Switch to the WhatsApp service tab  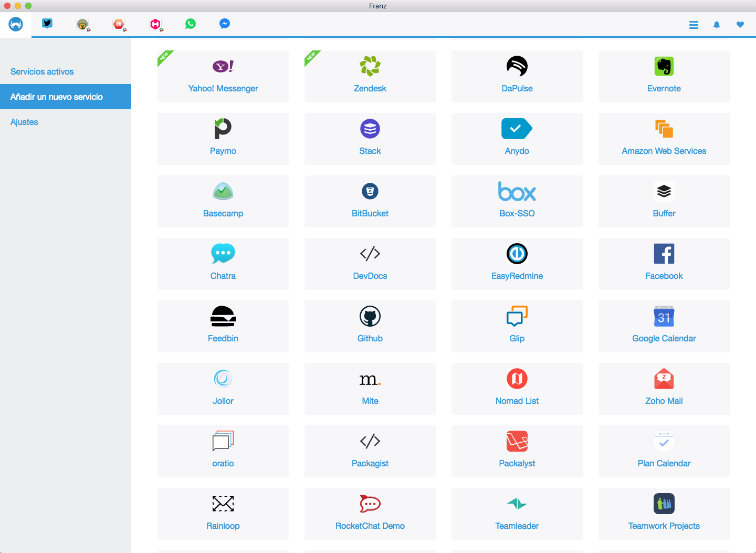[x=190, y=23]
